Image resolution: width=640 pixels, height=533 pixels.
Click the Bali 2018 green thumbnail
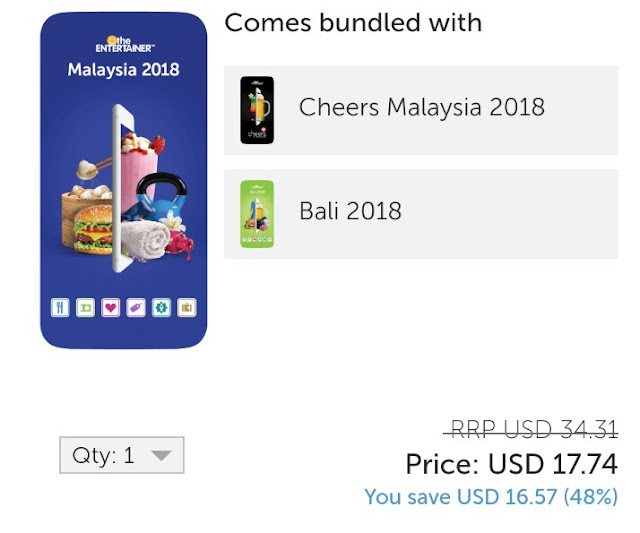tap(257, 214)
